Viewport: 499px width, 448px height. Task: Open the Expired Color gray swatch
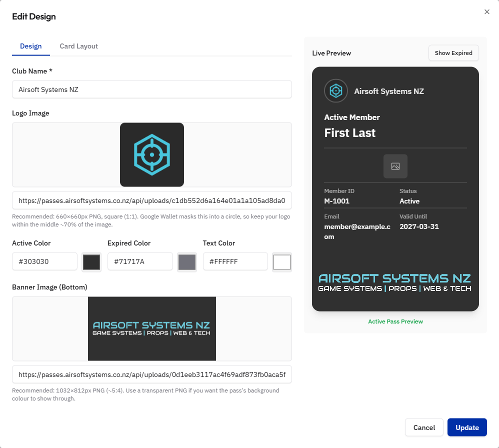187,262
